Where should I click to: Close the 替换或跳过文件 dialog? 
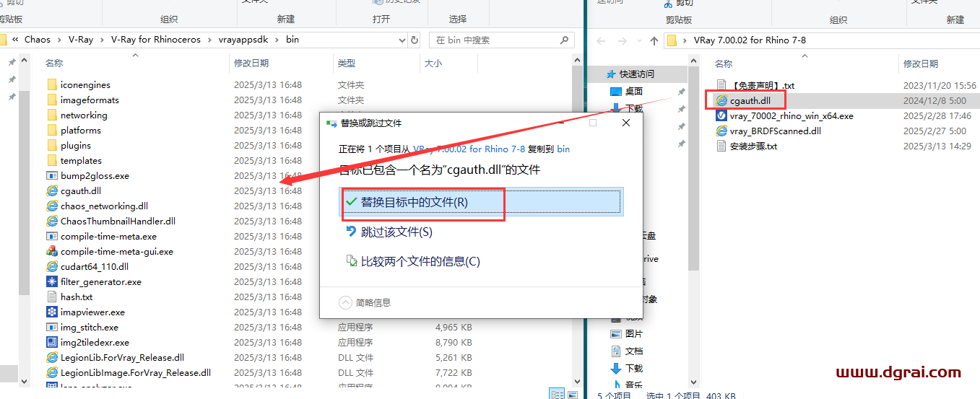click(x=626, y=123)
